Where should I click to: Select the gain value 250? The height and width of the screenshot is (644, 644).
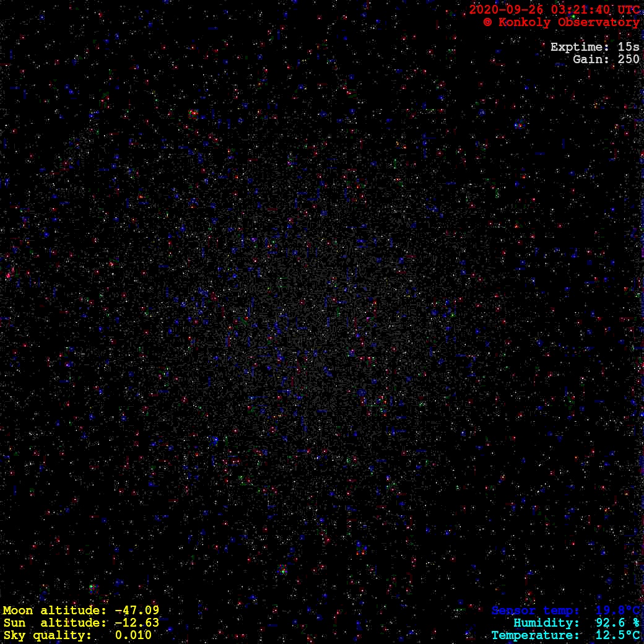[629, 59]
